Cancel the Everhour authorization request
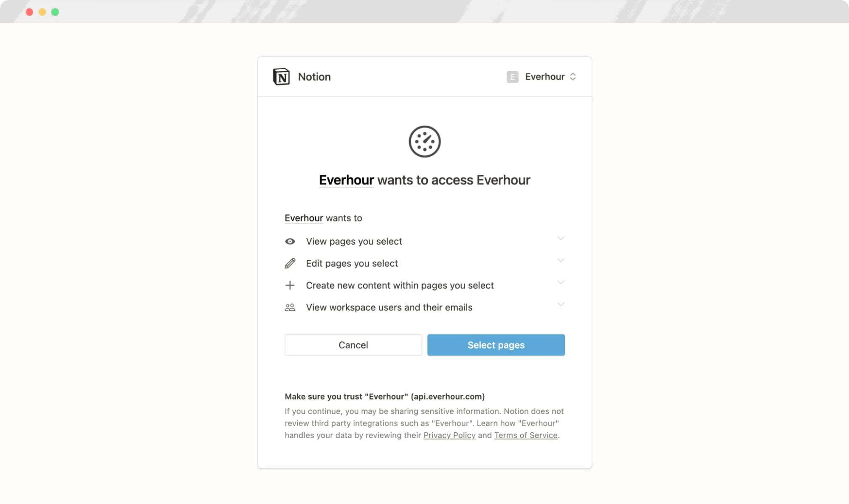Image resolution: width=849 pixels, height=504 pixels. coord(353,345)
